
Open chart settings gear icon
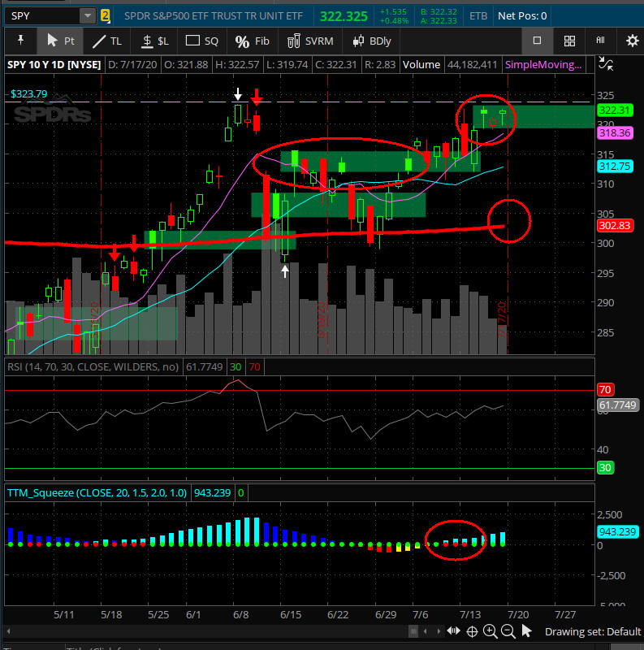tap(632, 41)
